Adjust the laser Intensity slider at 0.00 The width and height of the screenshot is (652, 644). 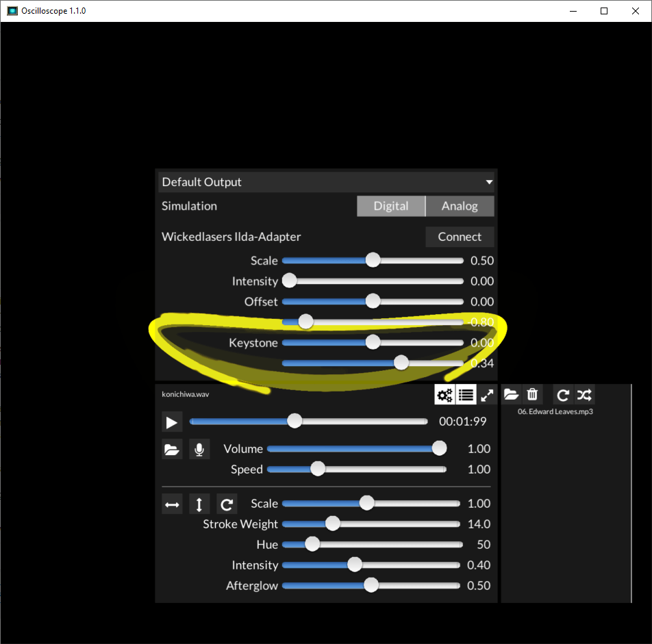[x=373, y=281]
